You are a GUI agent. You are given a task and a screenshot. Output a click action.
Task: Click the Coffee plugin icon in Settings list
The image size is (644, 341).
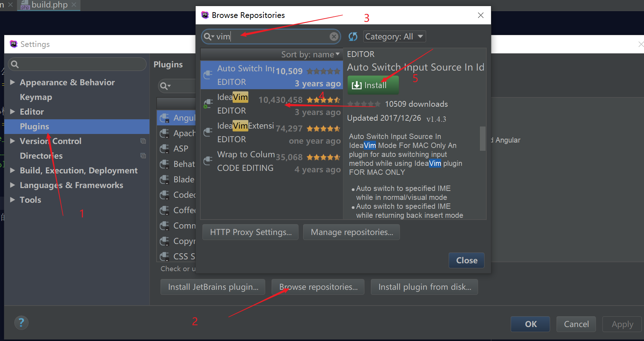click(164, 210)
